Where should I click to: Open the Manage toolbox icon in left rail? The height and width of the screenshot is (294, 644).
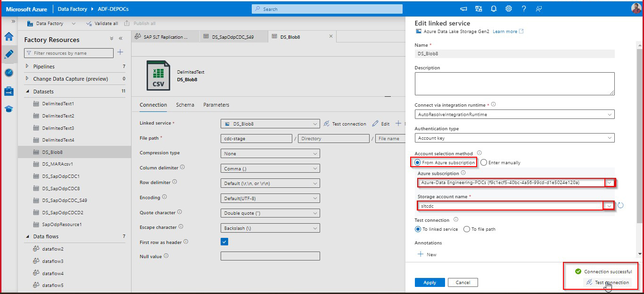[8, 91]
